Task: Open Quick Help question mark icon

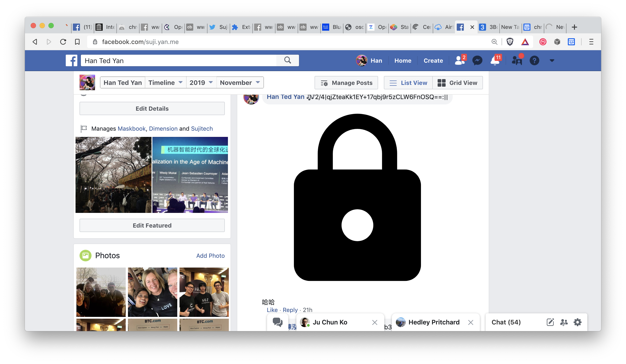Action: 534,61
